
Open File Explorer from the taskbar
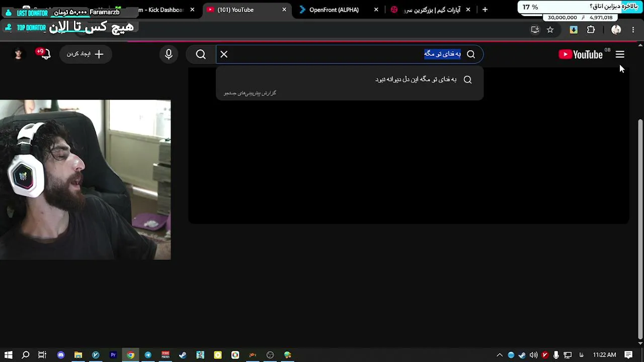tap(78, 355)
